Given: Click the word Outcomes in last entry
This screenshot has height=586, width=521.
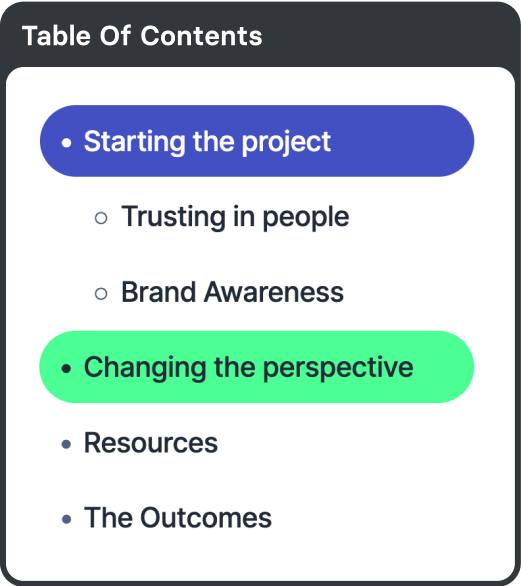Looking at the screenshot, I should pos(206,518).
